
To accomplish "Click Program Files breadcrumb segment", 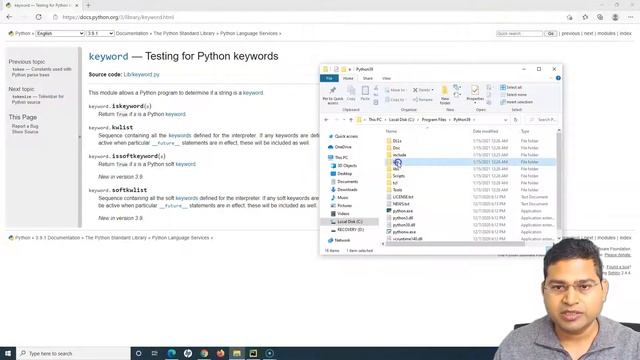I will (x=433, y=120).
